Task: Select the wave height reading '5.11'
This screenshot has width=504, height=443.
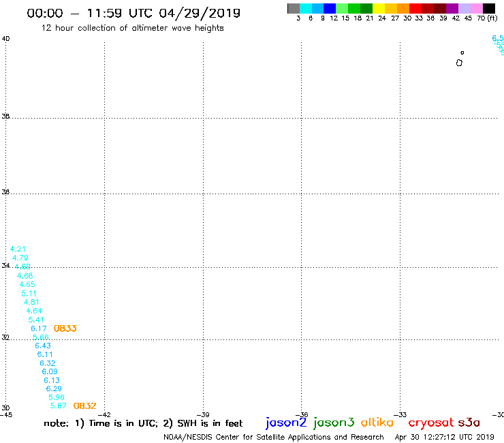Action: click(x=29, y=294)
